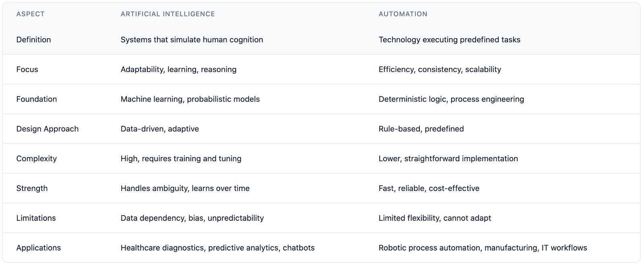Click 'High, requires training and tuning' cell
The width and height of the screenshot is (644, 267).
tap(181, 159)
